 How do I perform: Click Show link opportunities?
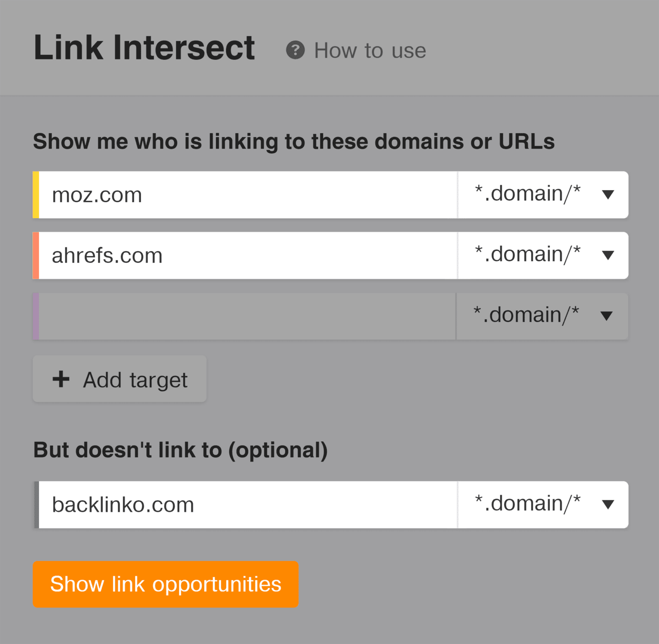[x=166, y=584]
